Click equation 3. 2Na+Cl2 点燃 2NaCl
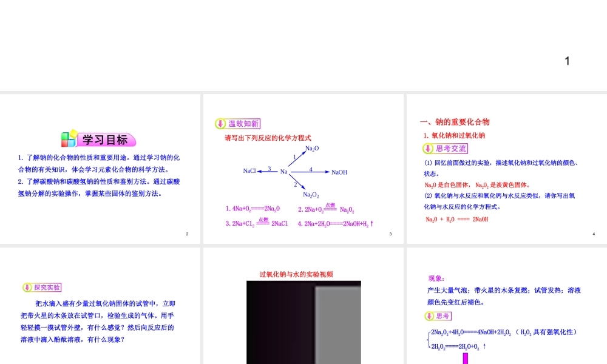The height and width of the screenshot is (364, 607). coord(256,223)
